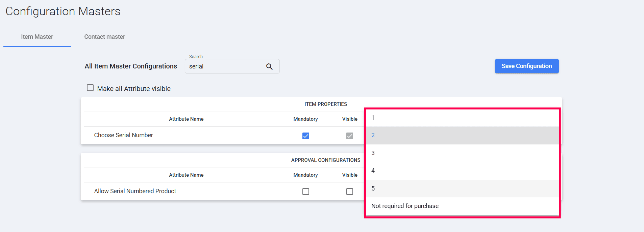Click the Allow Serial Numbered Product row
Image resolution: width=644 pixels, height=232 pixels.
[135, 191]
